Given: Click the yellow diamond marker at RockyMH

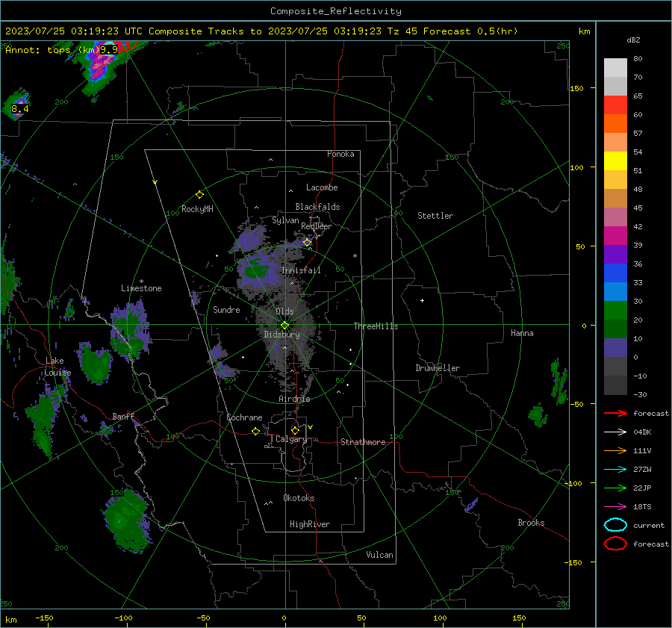Looking at the screenshot, I should coord(199,195).
